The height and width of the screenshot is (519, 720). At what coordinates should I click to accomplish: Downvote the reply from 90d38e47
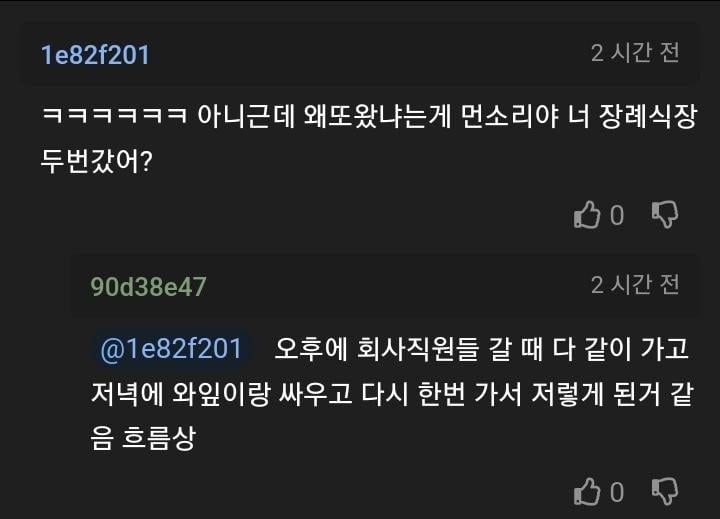coord(665,491)
